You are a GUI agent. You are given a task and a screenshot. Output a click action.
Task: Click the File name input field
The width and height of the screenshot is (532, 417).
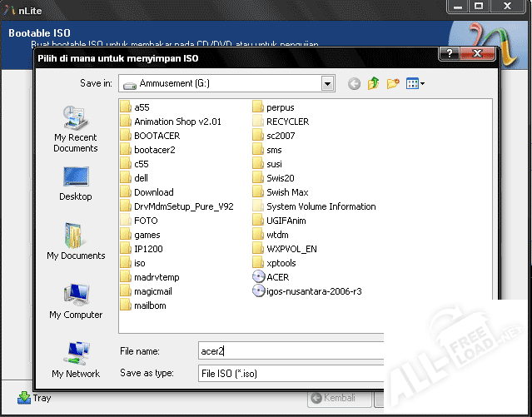tap(290, 352)
